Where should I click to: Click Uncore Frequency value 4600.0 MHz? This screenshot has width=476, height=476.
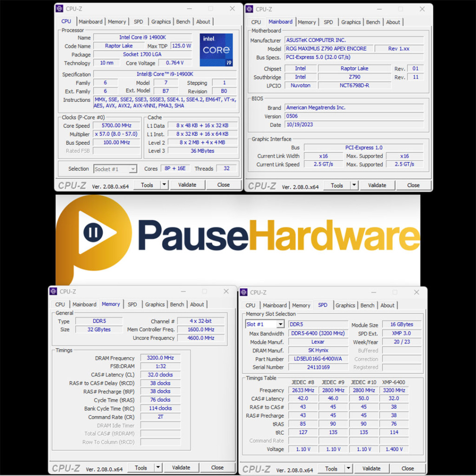(x=201, y=338)
